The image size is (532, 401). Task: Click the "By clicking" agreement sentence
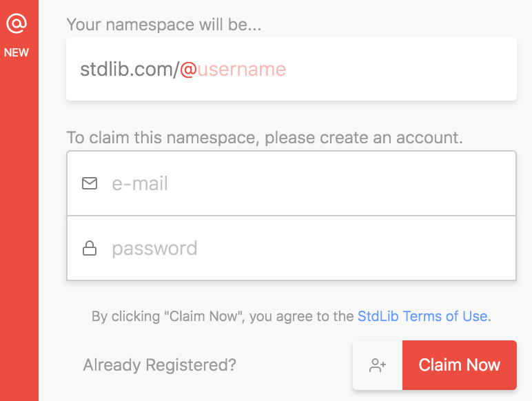click(x=291, y=316)
